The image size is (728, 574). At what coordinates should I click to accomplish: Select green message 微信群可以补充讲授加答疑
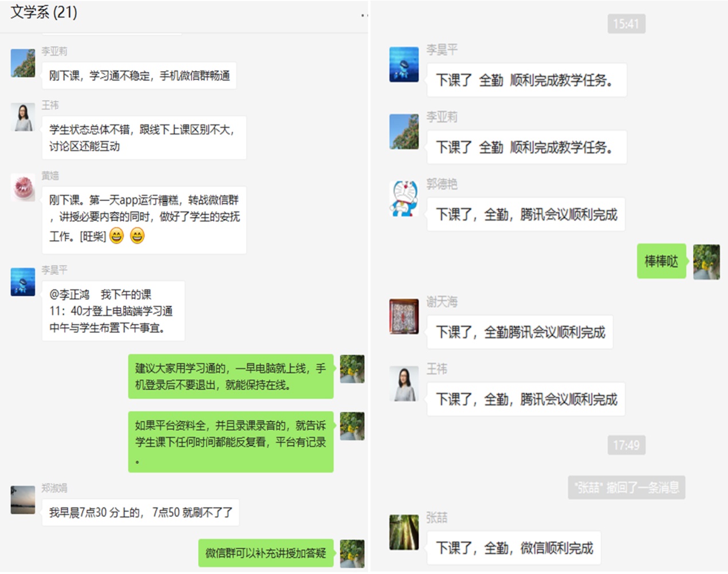click(x=266, y=553)
